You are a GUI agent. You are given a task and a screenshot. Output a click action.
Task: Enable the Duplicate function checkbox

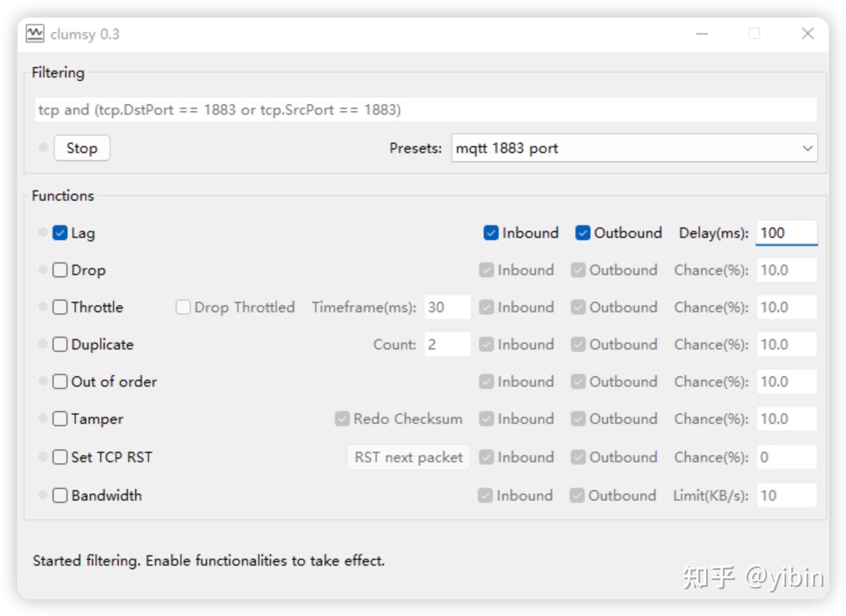click(60, 344)
